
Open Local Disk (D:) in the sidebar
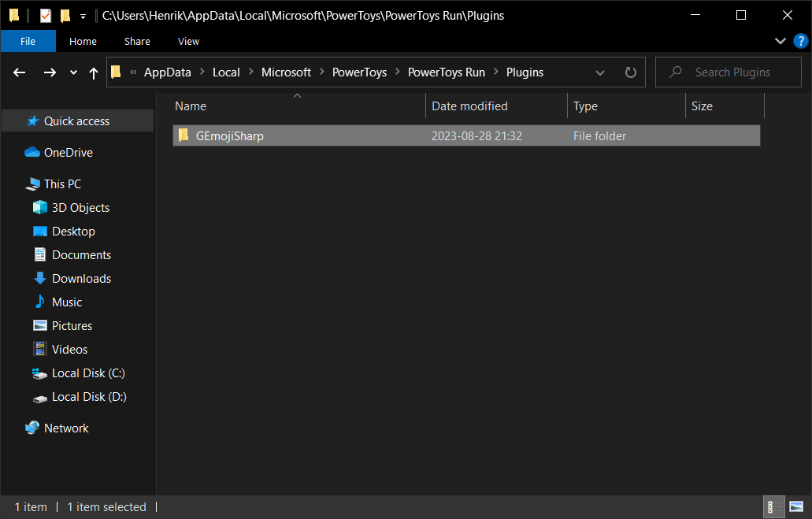click(89, 397)
